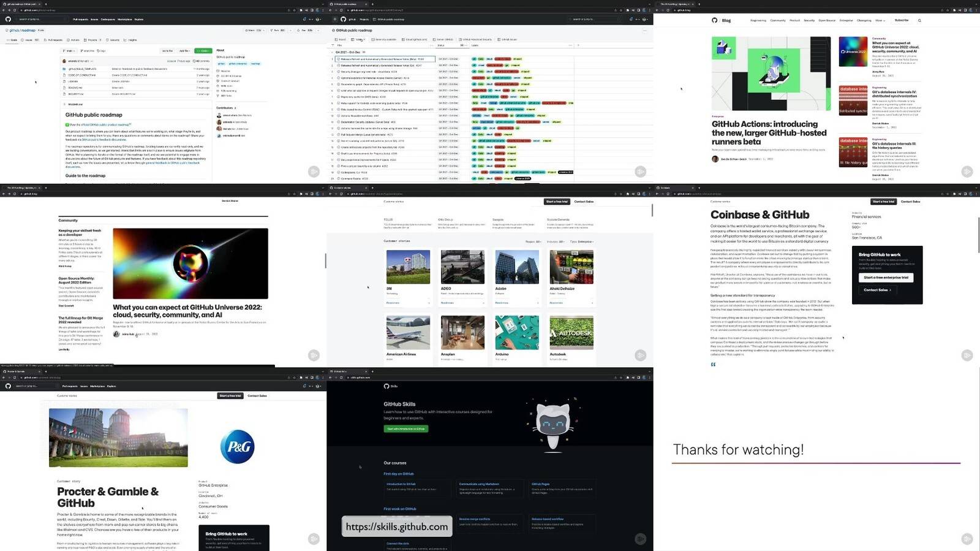Click user avatar menu in project board header

click(644, 19)
